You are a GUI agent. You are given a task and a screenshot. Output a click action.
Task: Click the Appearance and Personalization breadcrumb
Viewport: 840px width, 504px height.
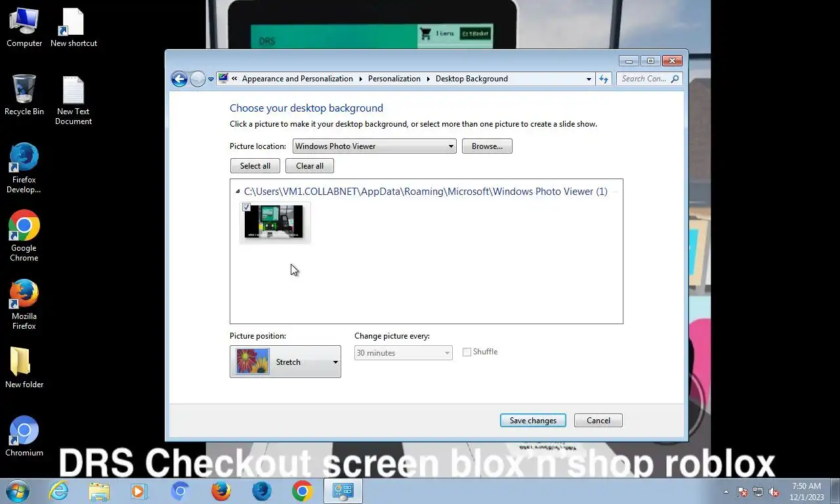tap(297, 79)
